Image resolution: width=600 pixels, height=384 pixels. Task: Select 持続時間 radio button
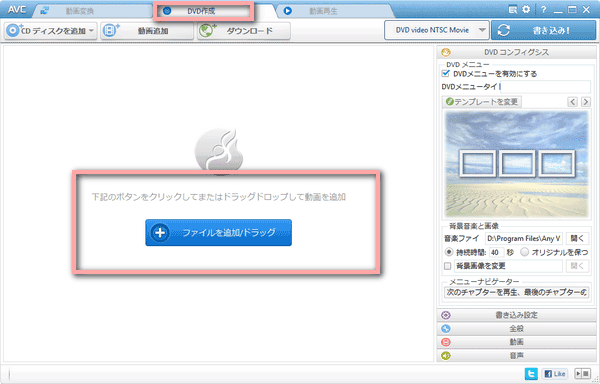click(449, 252)
